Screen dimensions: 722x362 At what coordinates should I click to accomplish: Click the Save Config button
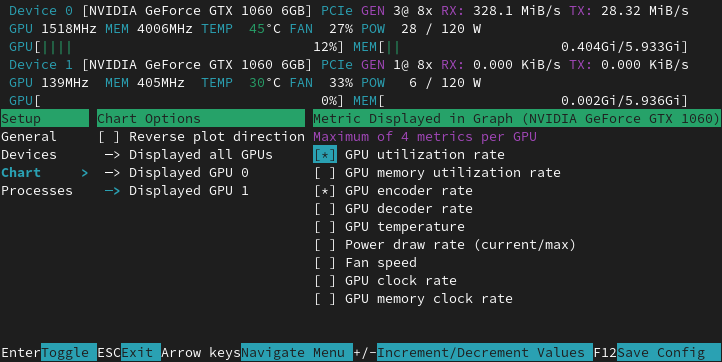(669, 352)
